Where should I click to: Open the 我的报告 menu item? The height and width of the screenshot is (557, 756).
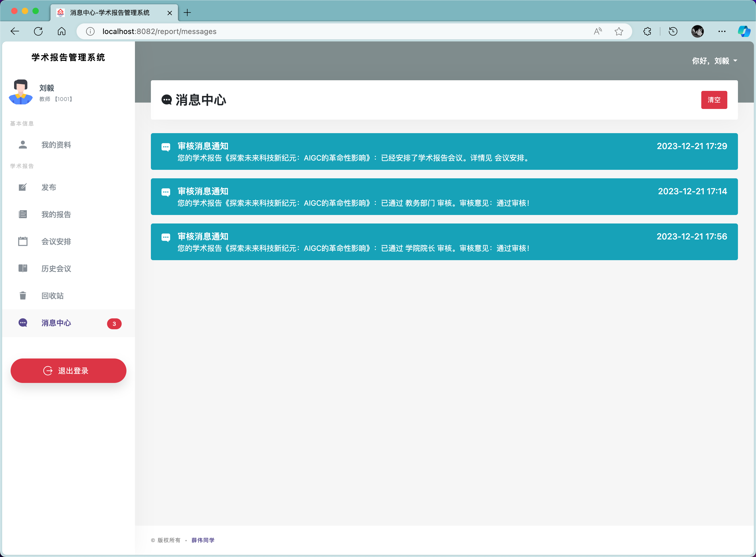tap(56, 214)
